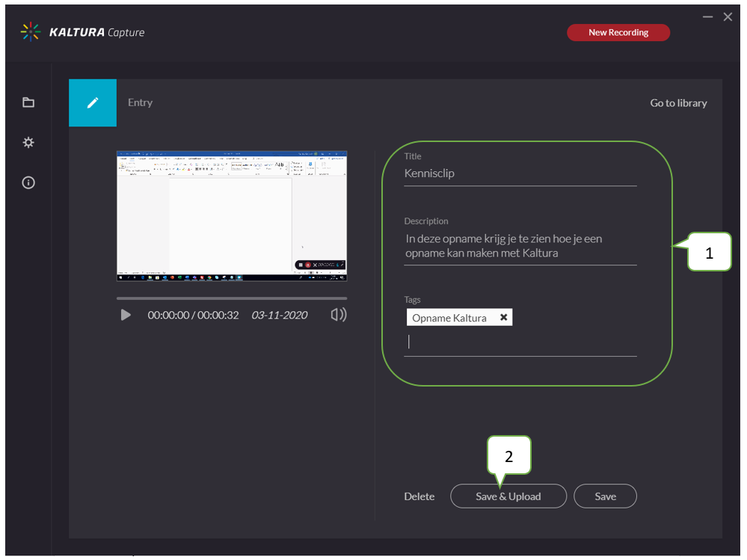The height and width of the screenshot is (560, 747).
Task: Click the playback progress bar
Action: pos(232,298)
